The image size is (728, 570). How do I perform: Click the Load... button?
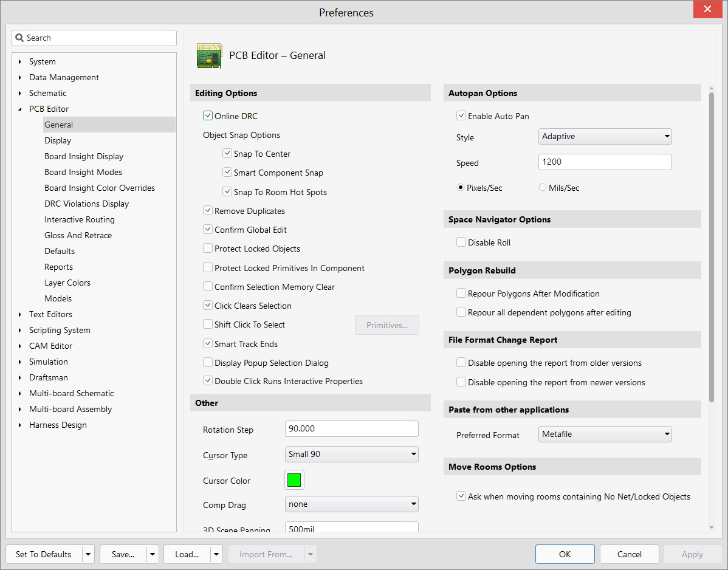point(187,554)
